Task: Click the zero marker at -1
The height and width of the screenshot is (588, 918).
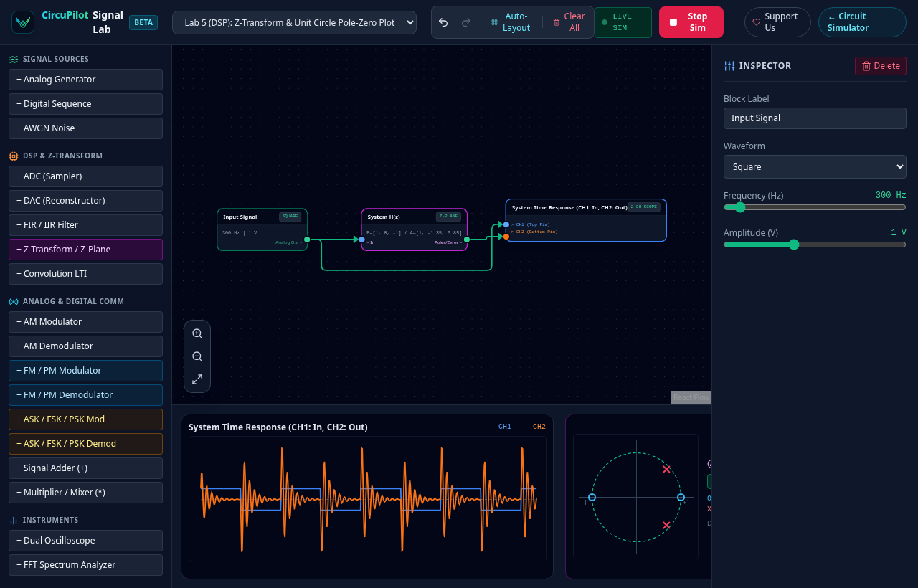Action: click(592, 497)
